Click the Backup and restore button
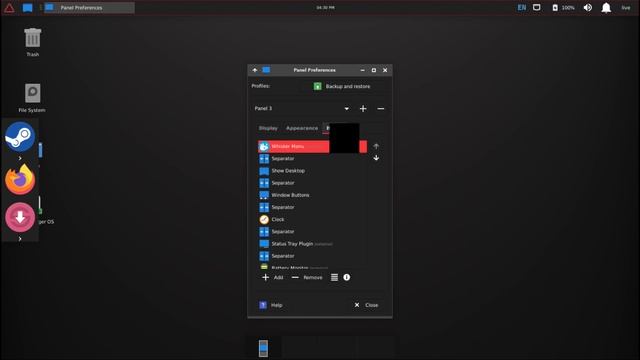The width and height of the screenshot is (640, 360). (342, 86)
